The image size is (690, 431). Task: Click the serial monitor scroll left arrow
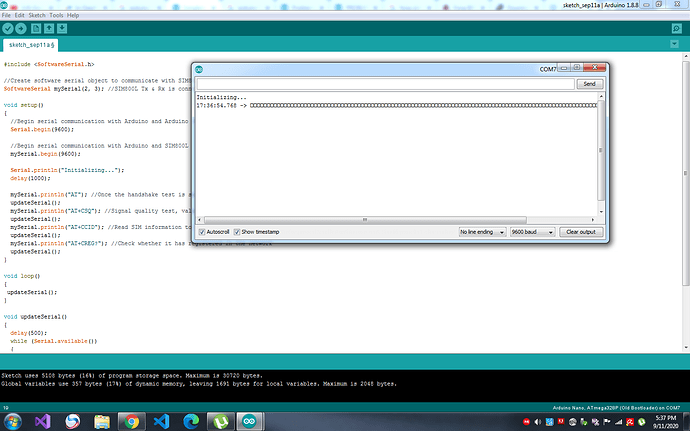click(200, 220)
